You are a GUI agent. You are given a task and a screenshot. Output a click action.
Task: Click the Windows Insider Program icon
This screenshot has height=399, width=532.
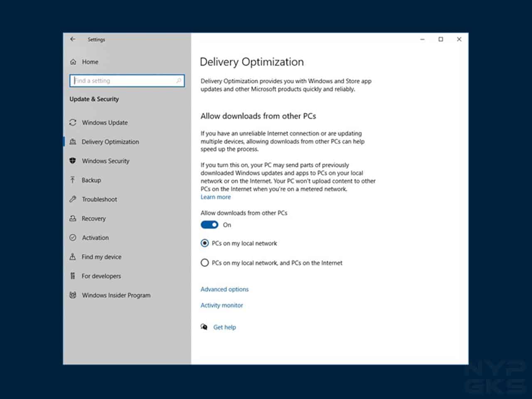click(x=73, y=295)
